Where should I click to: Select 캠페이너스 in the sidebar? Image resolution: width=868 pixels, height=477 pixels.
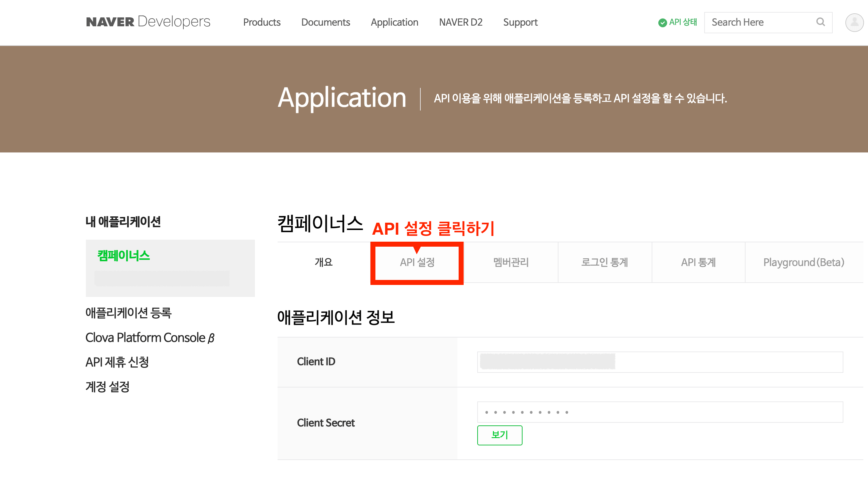point(123,256)
